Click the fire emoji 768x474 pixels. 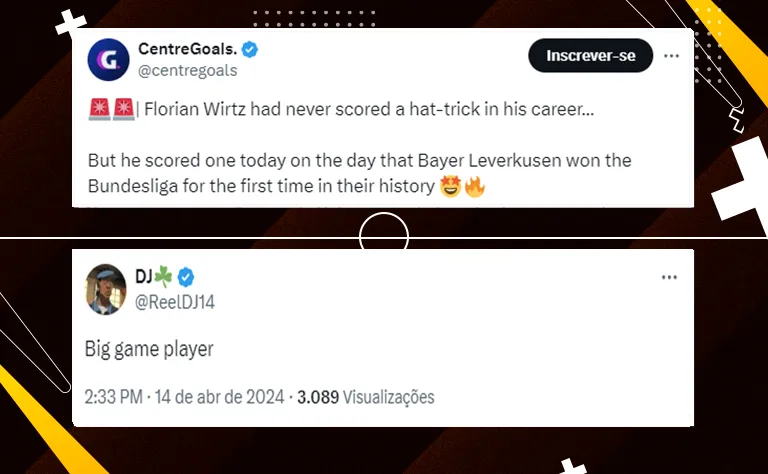(x=474, y=185)
